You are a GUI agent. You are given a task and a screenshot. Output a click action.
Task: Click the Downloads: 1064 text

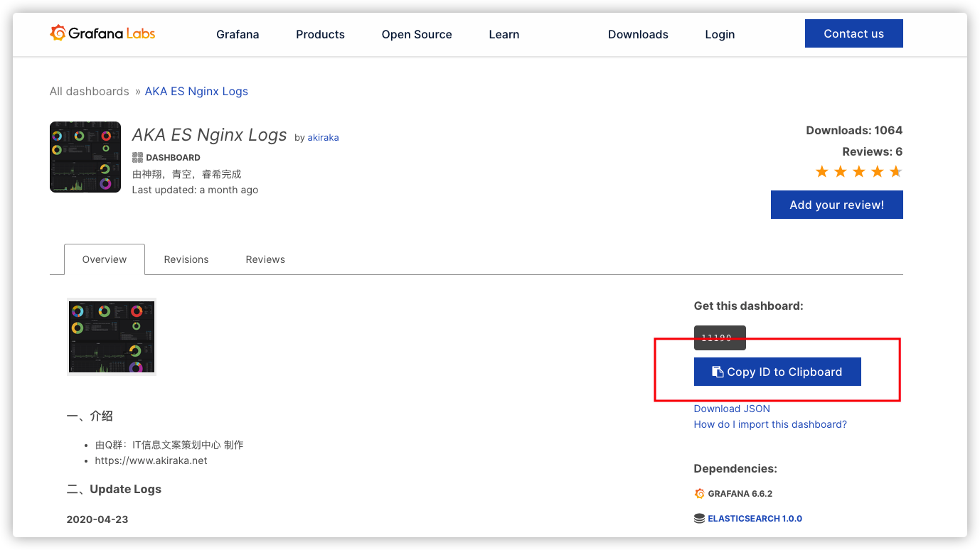point(854,130)
